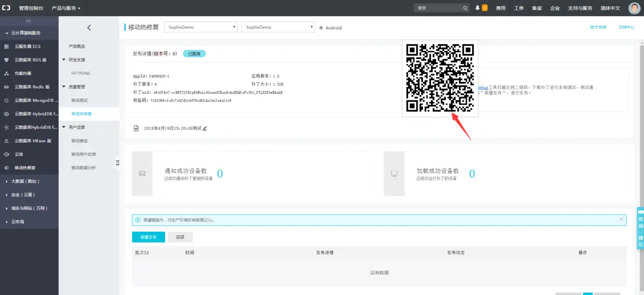
Task: Open 管理控制台 in top bar
Action: [31, 8]
